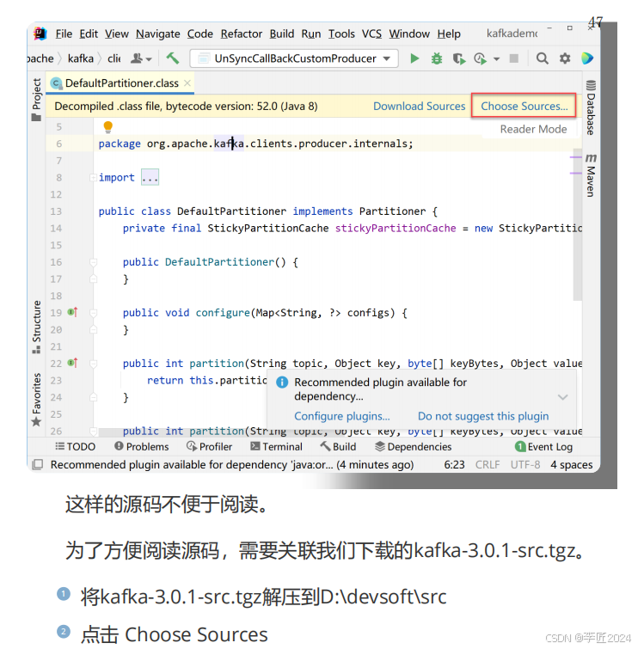The width and height of the screenshot is (644, 649).
Task: Click the green Run button
Action: (x=414, y=58)
